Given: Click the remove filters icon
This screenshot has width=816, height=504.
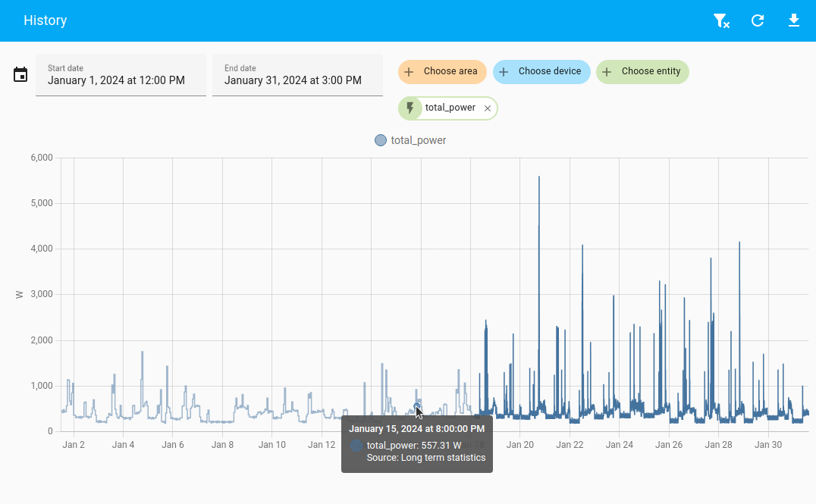Looking at the screenshot, I should (721, 20).
